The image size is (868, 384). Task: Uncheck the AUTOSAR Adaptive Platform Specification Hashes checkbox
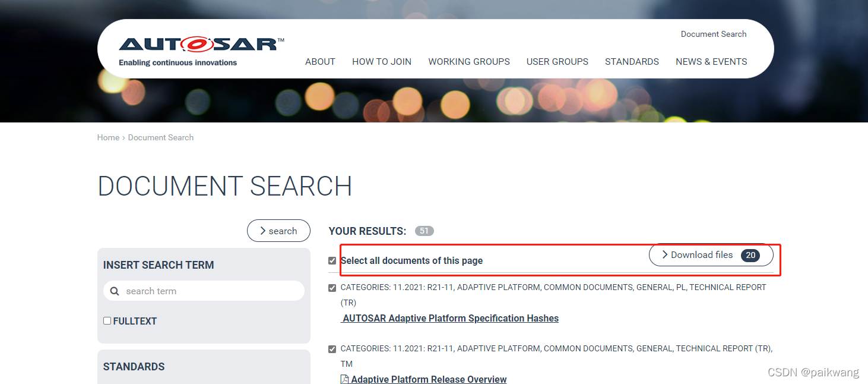[x=332, y=288]
